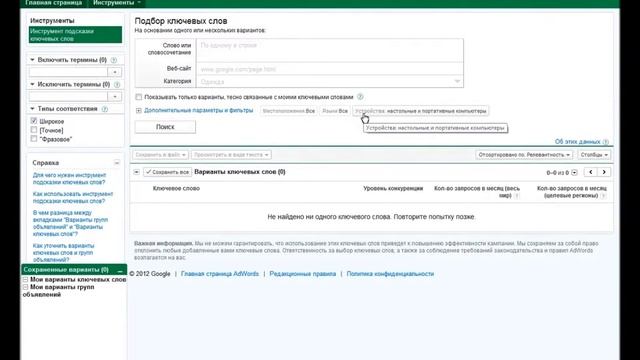
Task: Open the Столбцы dropdown
Action: coord(594,155)
